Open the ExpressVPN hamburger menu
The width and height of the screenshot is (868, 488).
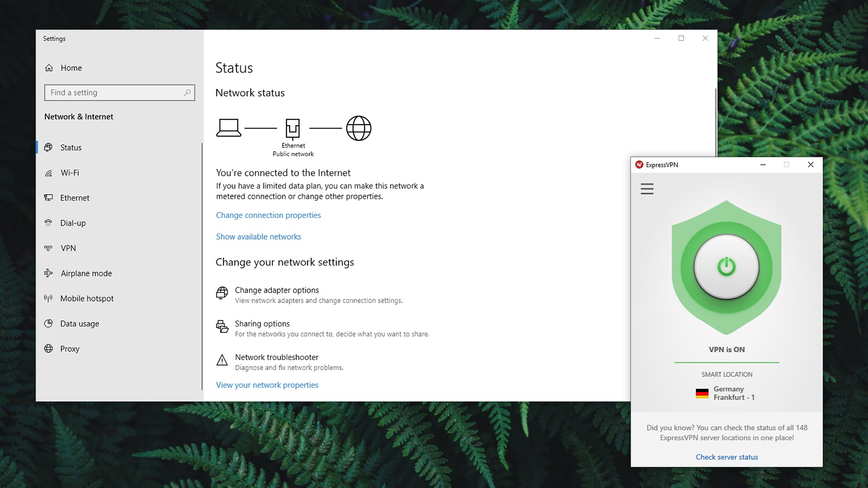click(x=647, y=189)
